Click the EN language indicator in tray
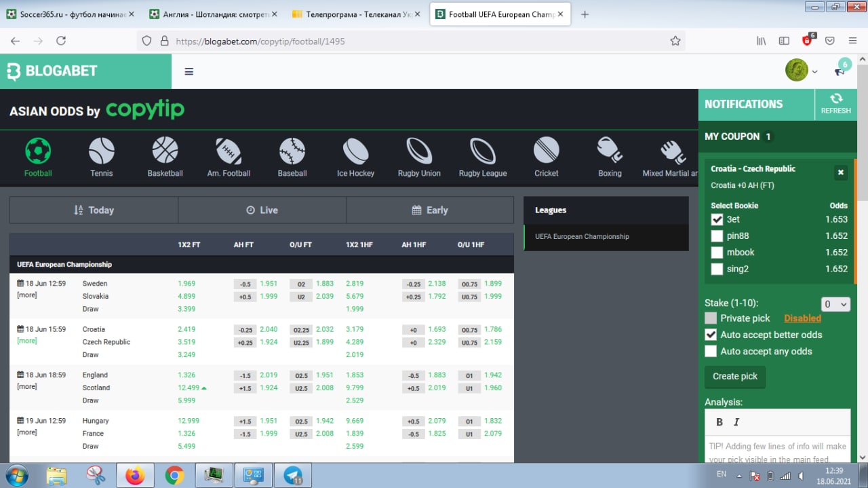 point(722,474)
